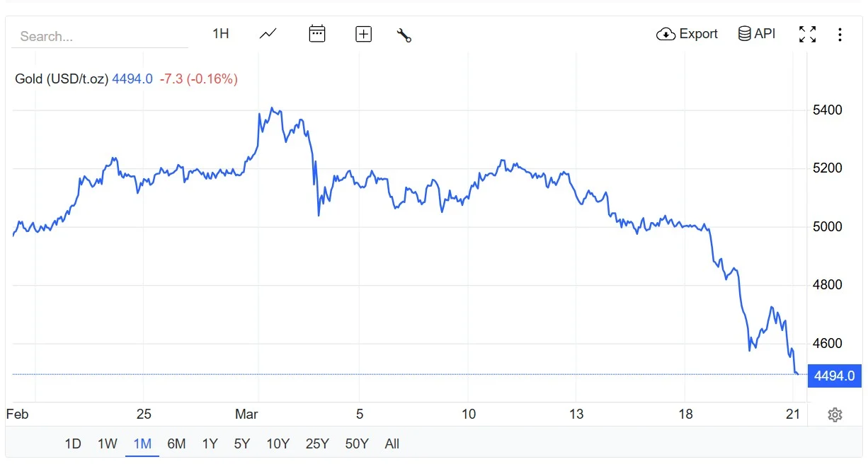Click the Gold (USD/t.oz) series label
The width and height of the screenshot is (868, 464).
(x=62, y=79)
